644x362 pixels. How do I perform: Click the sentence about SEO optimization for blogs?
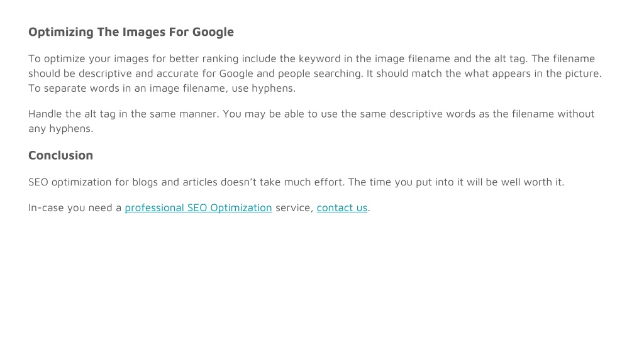click(296, 182)
